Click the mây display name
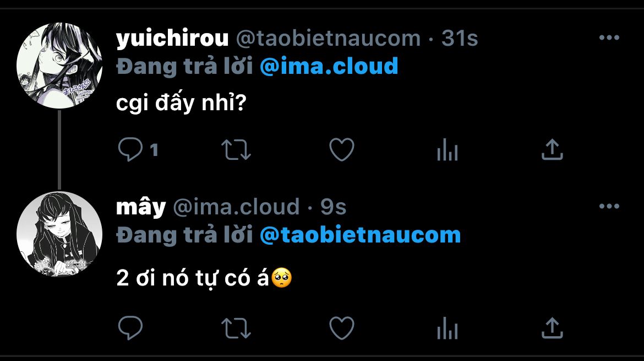644x361 pixels. [141, 207]
